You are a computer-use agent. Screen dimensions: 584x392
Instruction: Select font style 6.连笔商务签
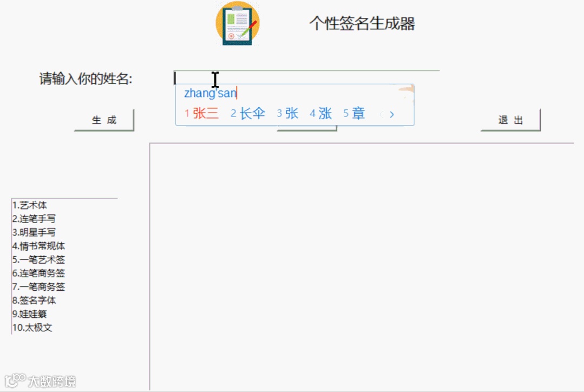coord(39,273)
